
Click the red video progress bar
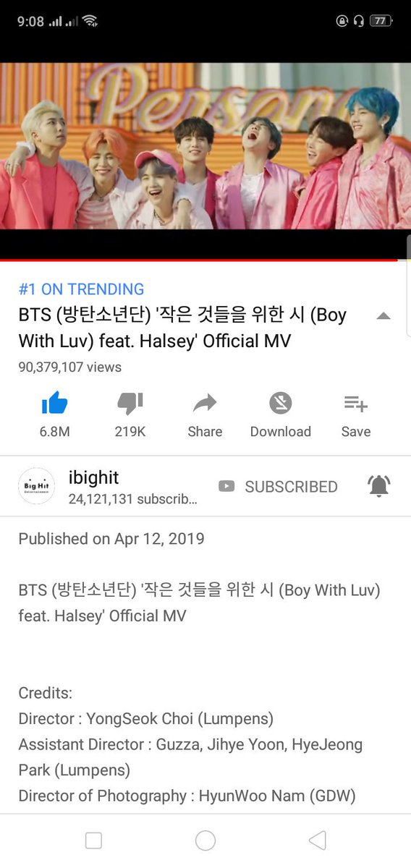click(x=199, y=260)
